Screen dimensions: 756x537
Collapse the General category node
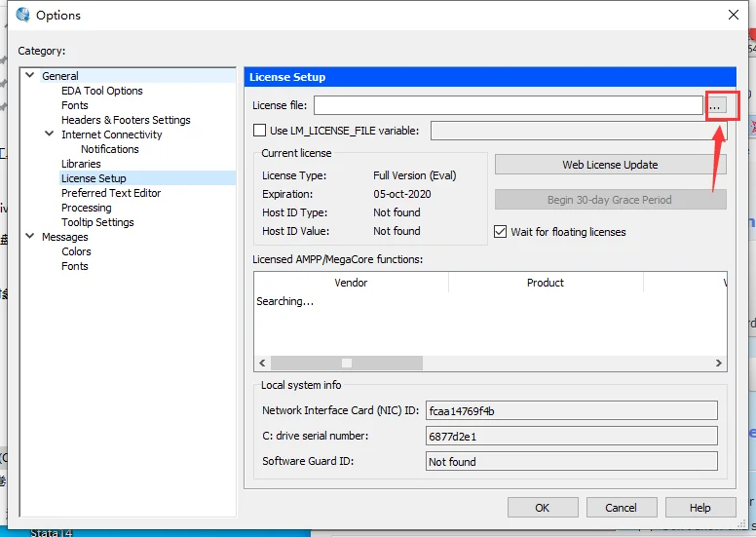[x=30, y=75]
